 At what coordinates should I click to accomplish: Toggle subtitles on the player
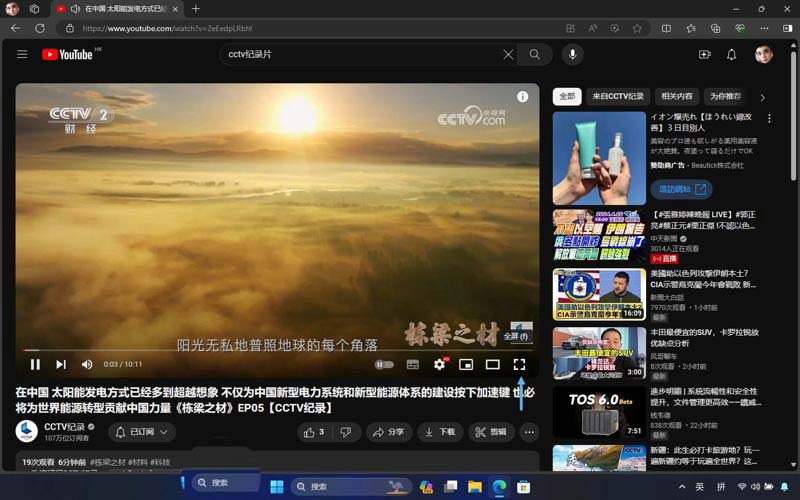pos(413,365)
